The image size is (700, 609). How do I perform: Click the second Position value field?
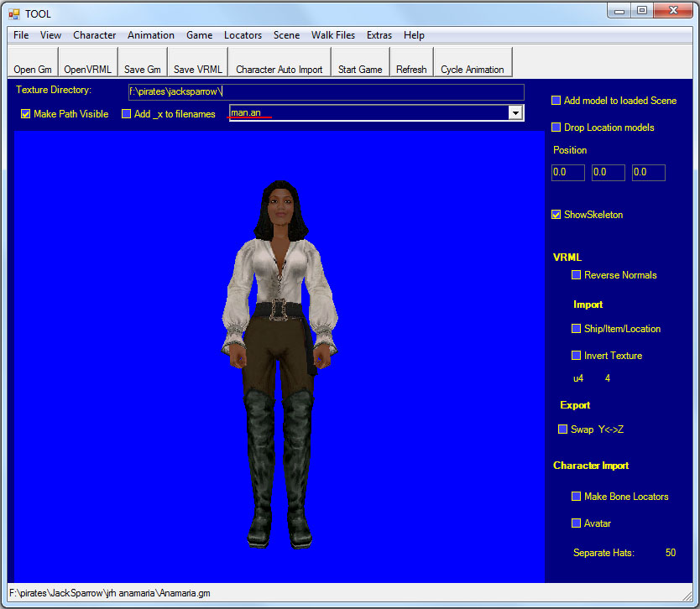(608, 172)
